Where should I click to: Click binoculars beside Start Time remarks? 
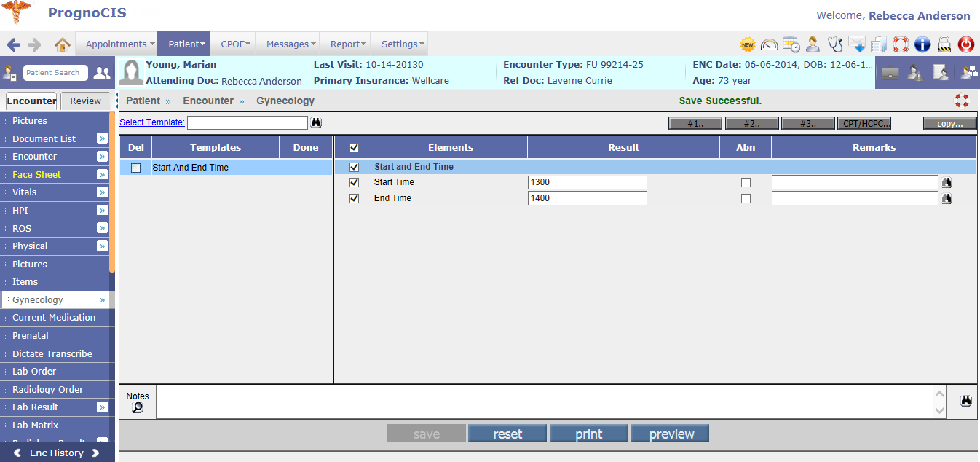(947, 182)
